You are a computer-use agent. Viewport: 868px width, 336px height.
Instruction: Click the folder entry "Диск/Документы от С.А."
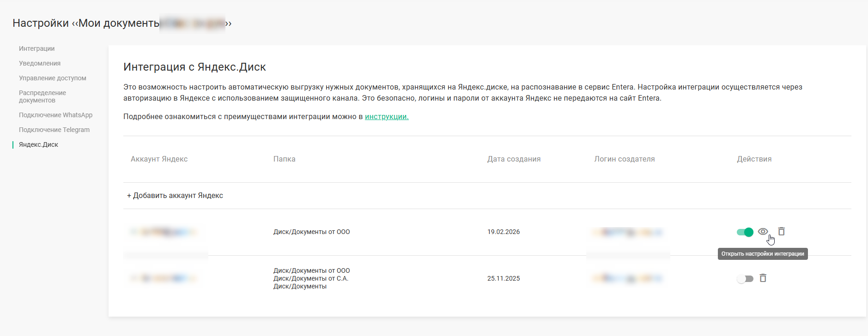pyautogui.click(x=310, y=278)
